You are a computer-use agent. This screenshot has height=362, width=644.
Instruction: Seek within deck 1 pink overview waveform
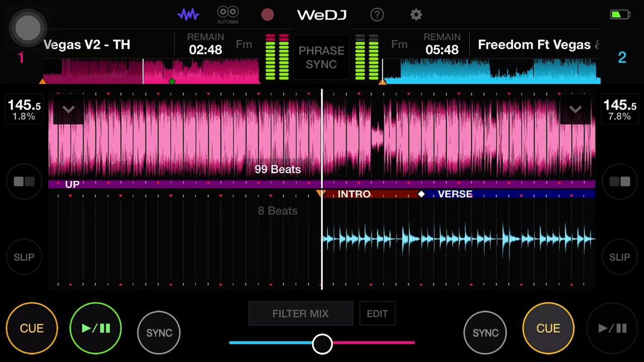point(151,71)
